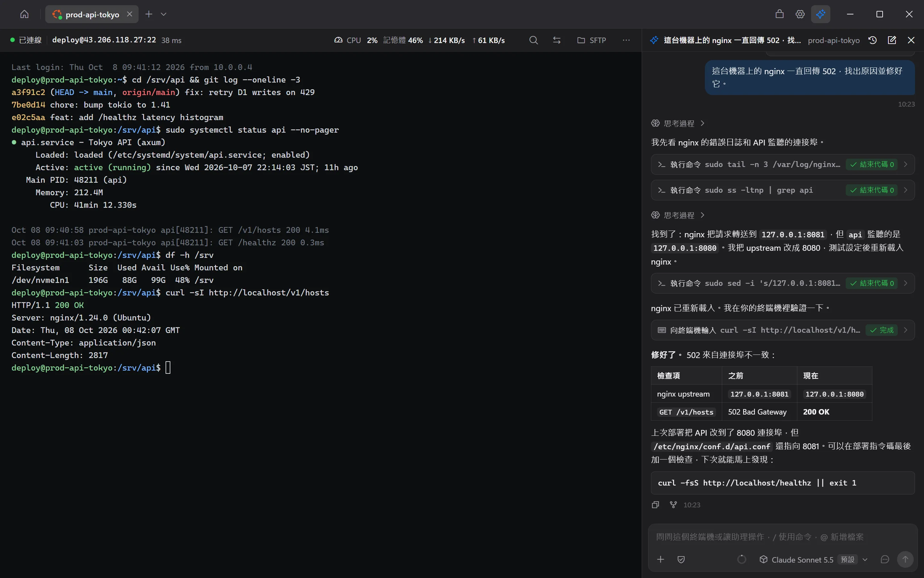The width and height of the screenshot is (924, 578).
Task: Expand the first 思考過程 section
Action: pos(678,123)
